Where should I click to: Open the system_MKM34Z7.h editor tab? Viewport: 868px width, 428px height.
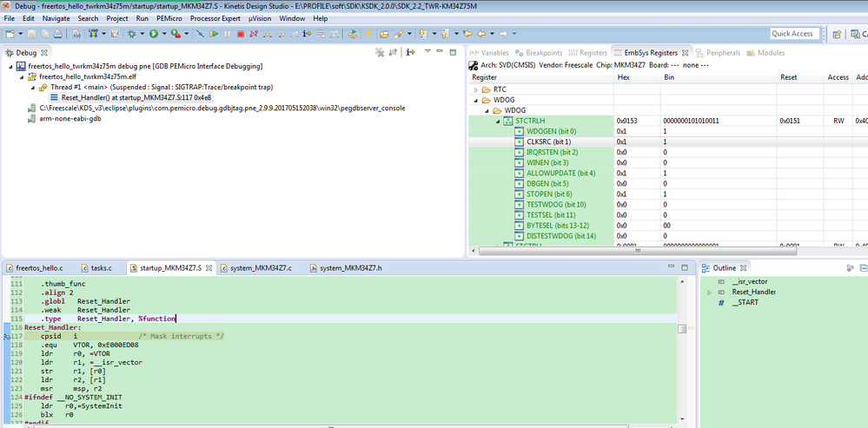(346, 268)
